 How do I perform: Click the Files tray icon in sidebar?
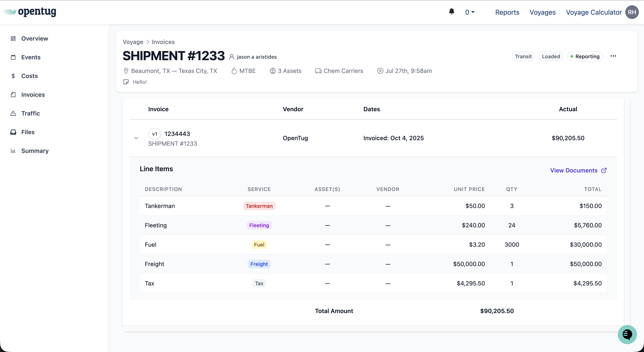pos(13,132)
